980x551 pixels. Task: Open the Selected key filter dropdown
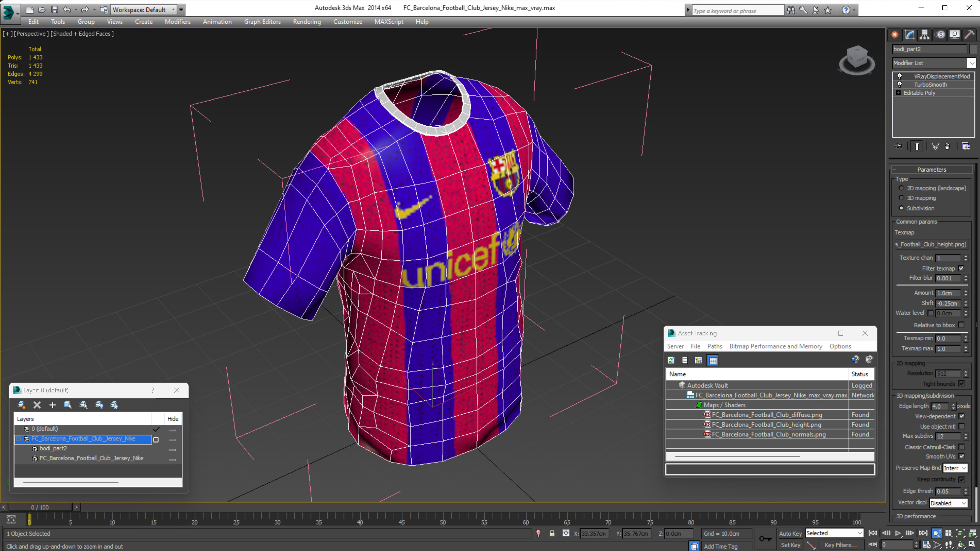(834, 533)
